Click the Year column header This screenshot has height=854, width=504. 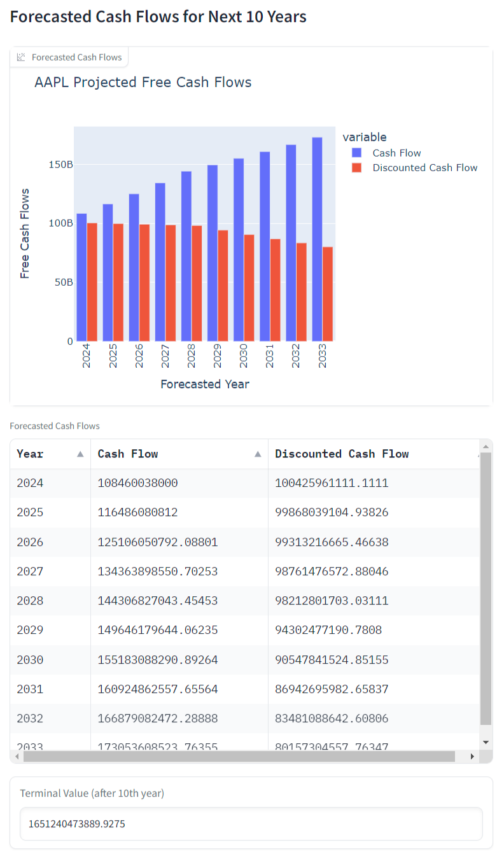50,454
